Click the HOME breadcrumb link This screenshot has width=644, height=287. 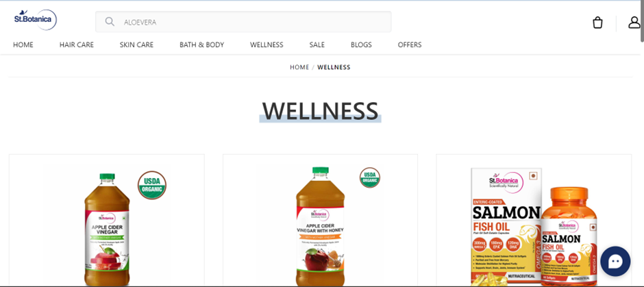click(x=299, y=67)
